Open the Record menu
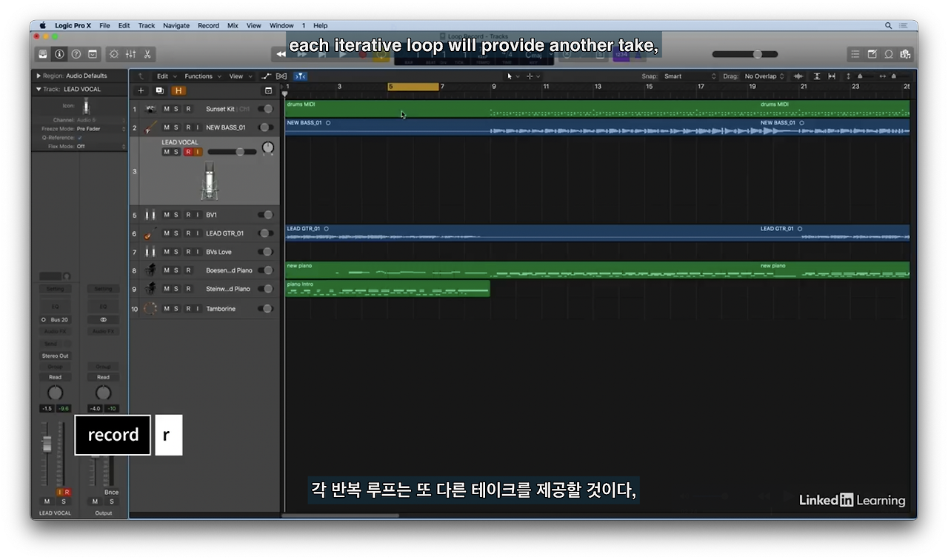 [208, 25]
